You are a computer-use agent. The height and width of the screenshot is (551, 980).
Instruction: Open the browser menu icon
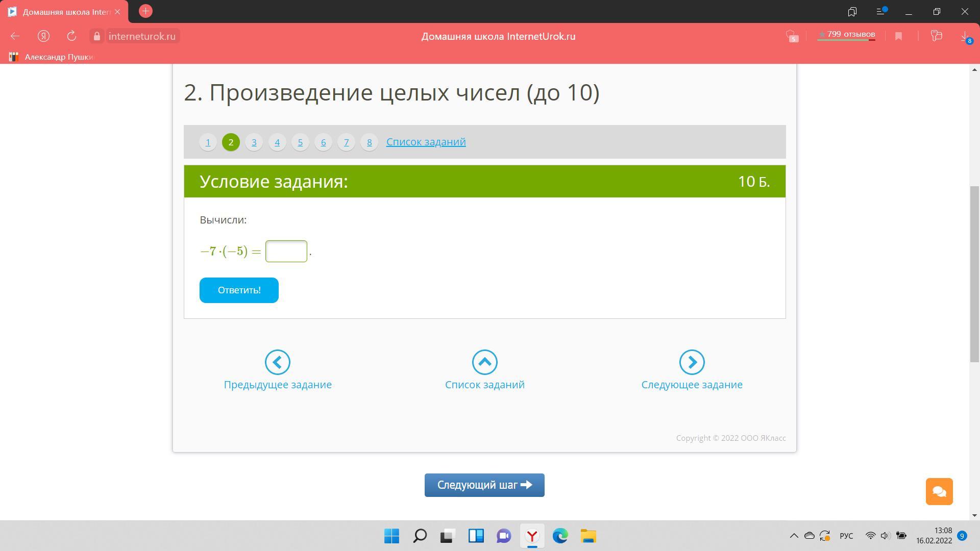pos(881,11)
